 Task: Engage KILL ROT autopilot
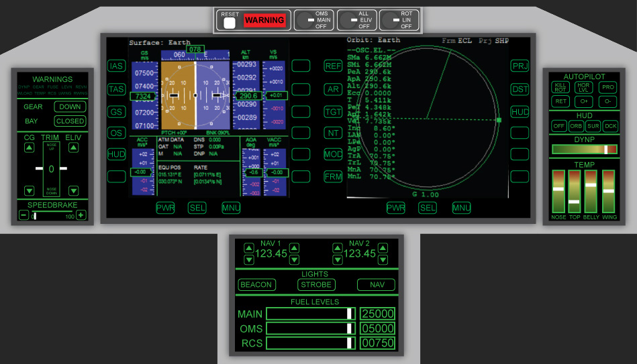point(560,87)
